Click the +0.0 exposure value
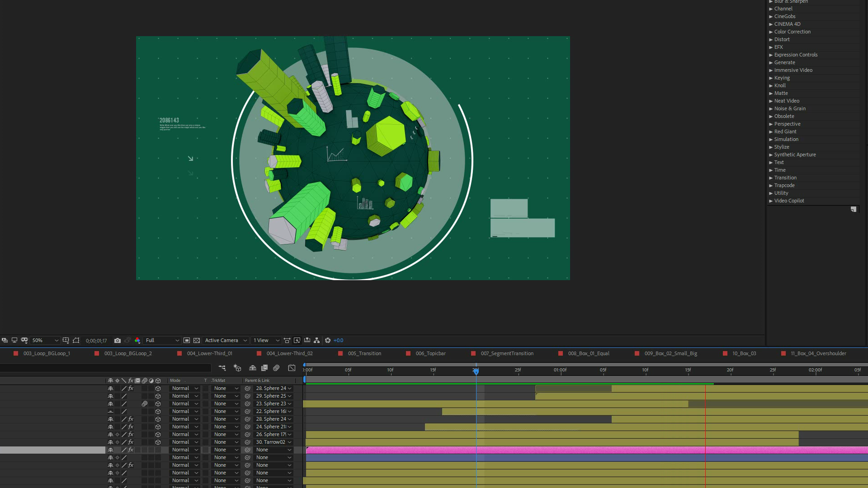Viewport: 868px width, 488px height. tap(338, 341)
